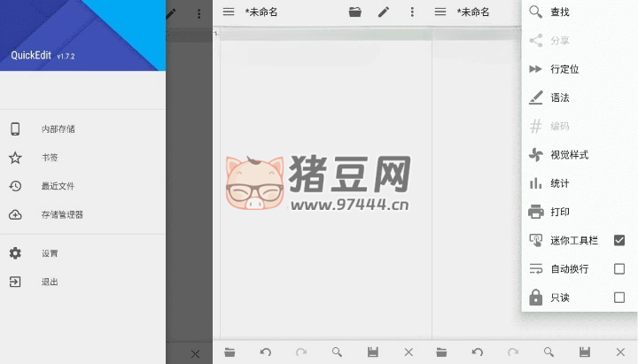Open 内部存储 internal storage in drawer
The image size is (638, 364).
pos(58,129)
